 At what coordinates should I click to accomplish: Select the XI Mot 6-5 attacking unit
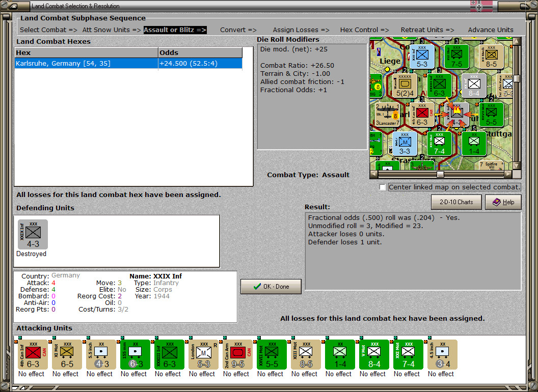[x=67, y=355]
